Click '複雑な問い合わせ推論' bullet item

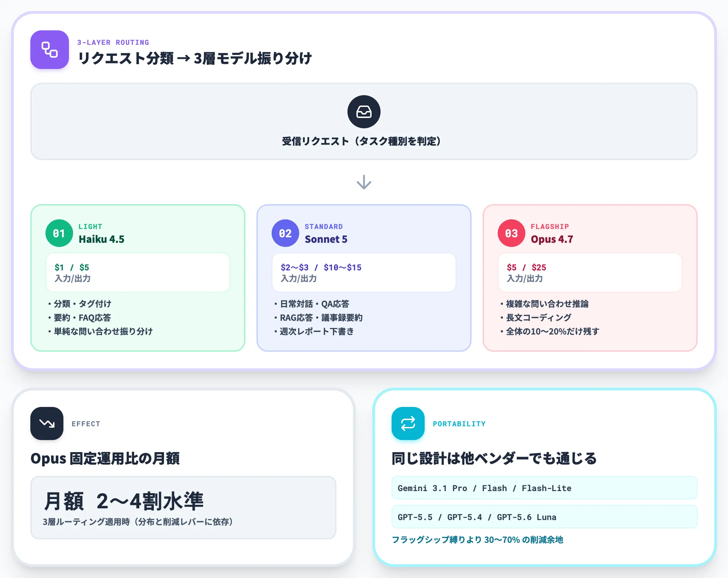click(545, 304)
